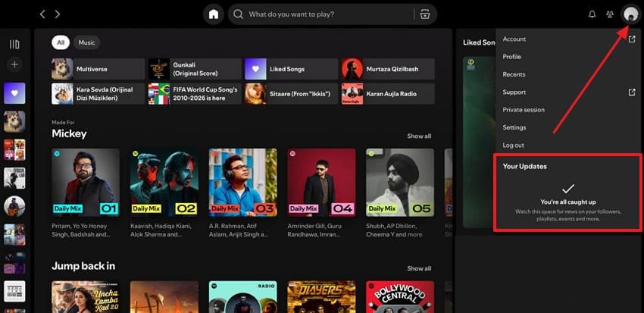Open Daily Mix 03 cover
This screenshot has height=313, width=644.
pyautogui.click(x=242, y=183)
